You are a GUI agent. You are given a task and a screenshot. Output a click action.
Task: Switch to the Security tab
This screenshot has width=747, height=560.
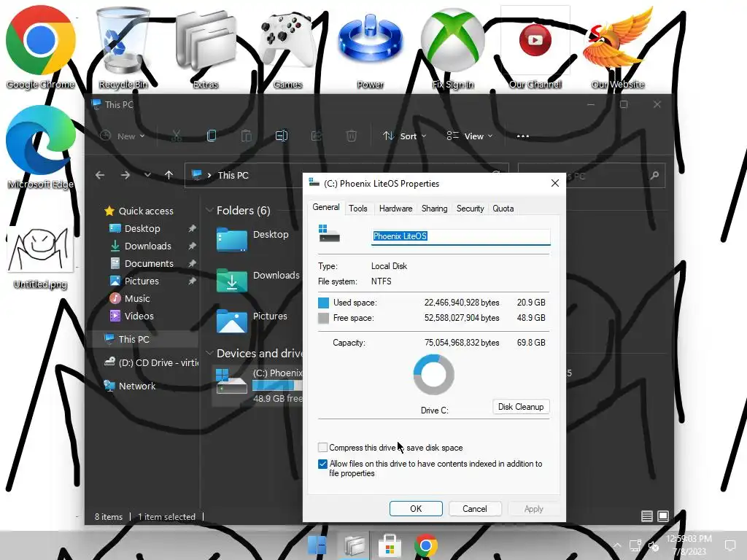pos(470,209)
